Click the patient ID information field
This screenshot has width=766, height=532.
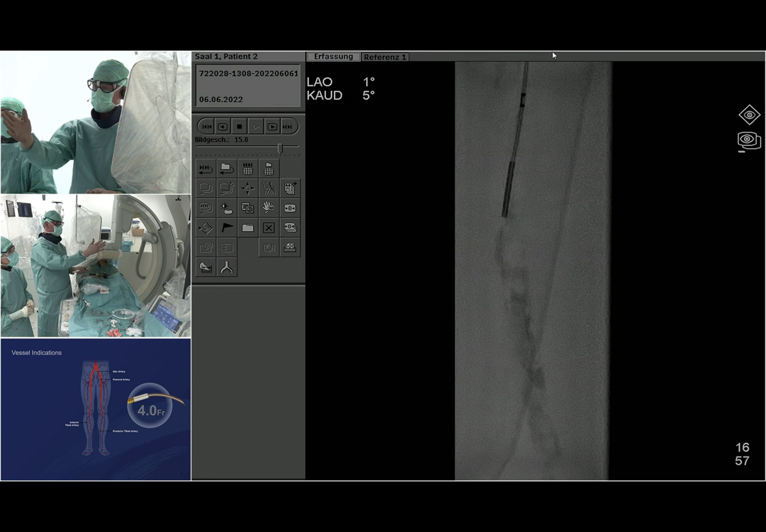248,86
